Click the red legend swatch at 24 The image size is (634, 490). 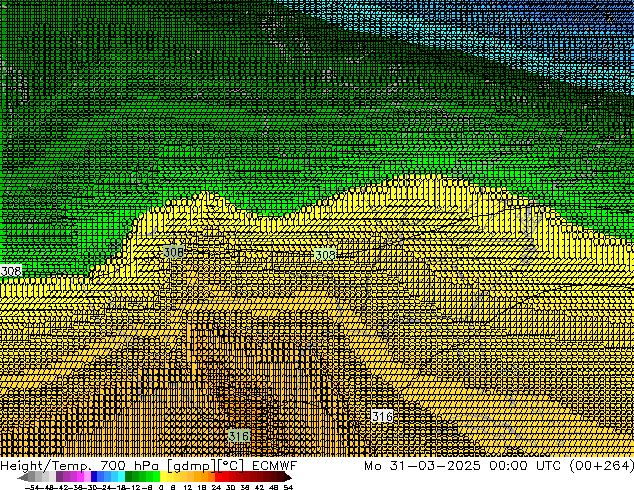tap(218, 476)
